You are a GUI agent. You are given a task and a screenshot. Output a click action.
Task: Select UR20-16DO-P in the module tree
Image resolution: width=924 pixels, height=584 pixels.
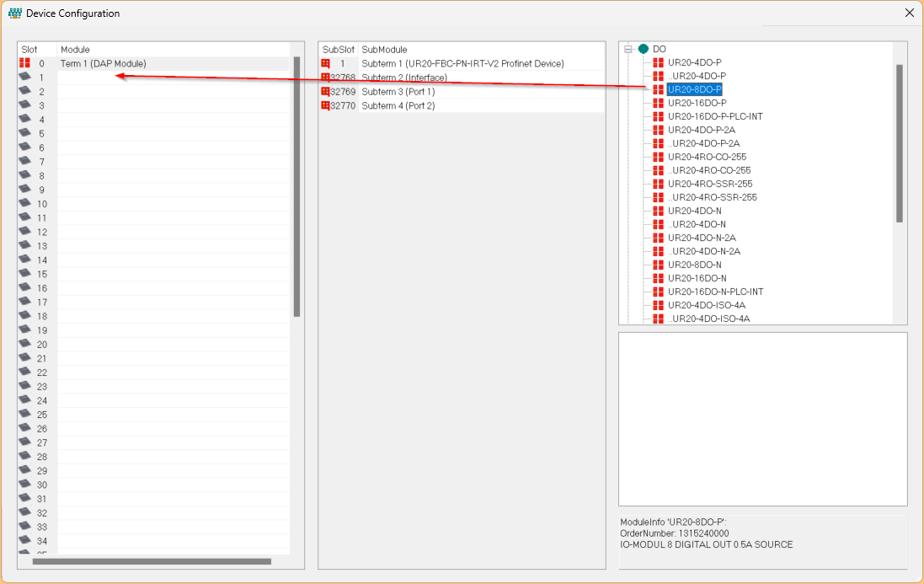click(697, 103)
